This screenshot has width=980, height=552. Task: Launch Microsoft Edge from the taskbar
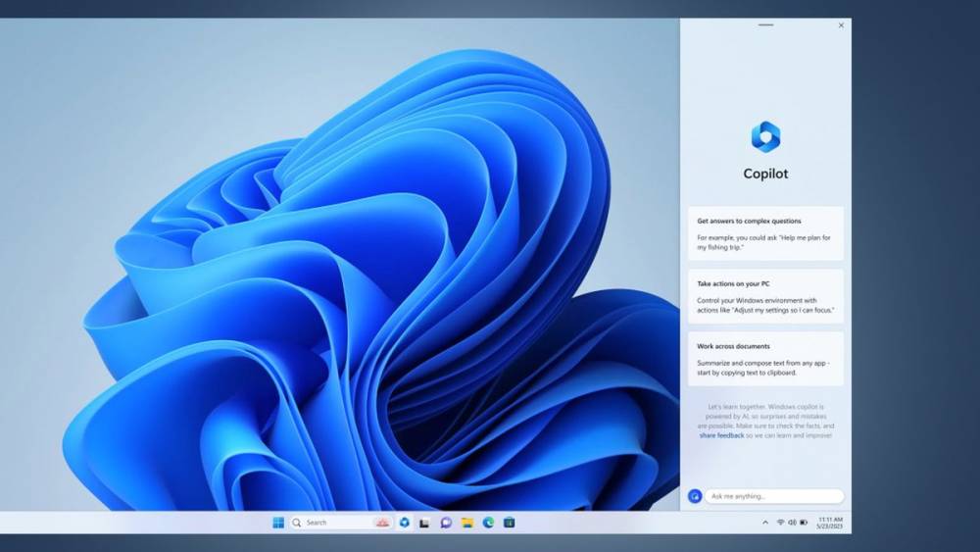[x=488, y=523]
